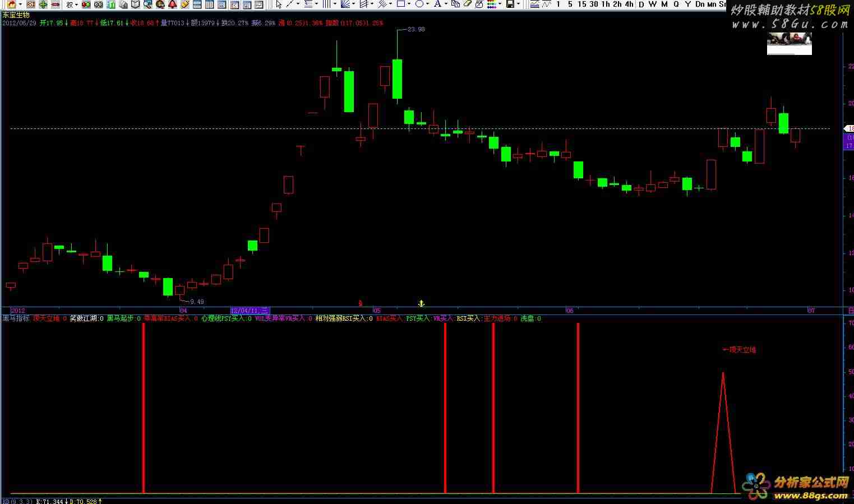Expand the vertical lines tool dropdown
Screen dimensions: 854x504
pos(335,4)
